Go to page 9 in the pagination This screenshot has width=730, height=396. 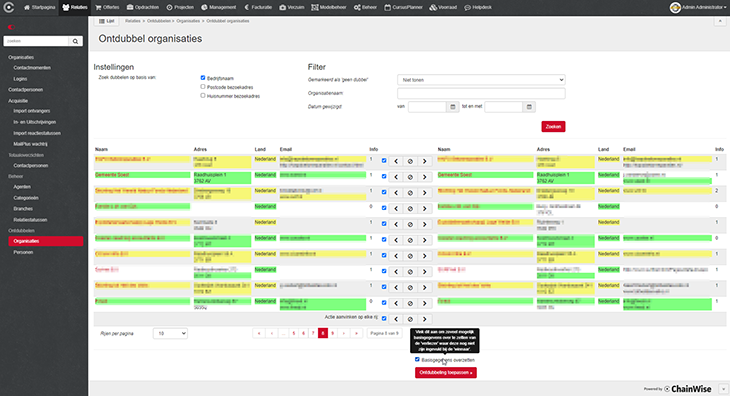(332, 333)
